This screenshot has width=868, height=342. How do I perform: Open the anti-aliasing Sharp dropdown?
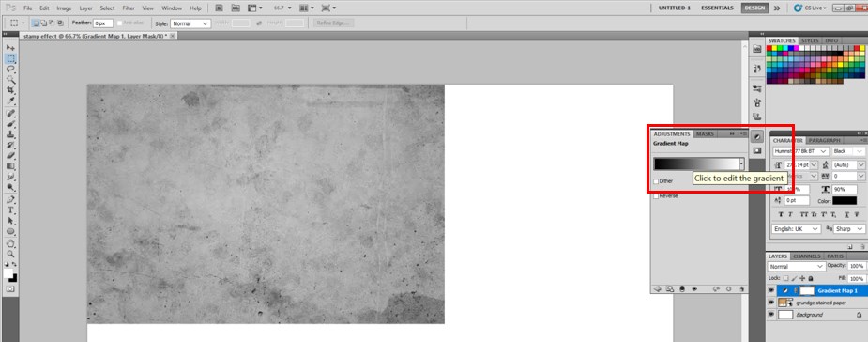[x=850, y=229]
